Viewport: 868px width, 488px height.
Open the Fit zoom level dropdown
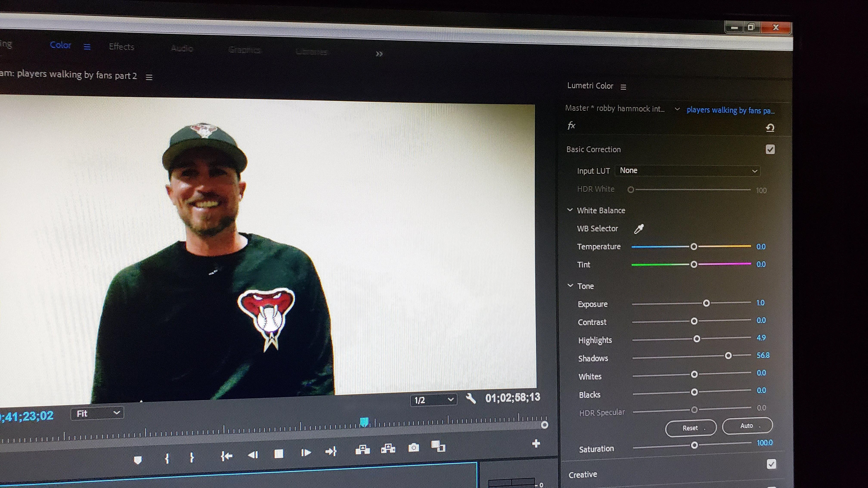pos(97,413)
